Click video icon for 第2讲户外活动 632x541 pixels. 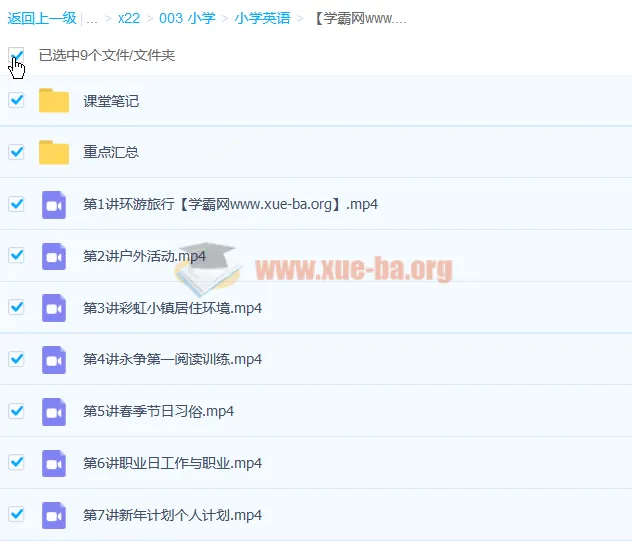pyautogui.click(x=54, y=256)
